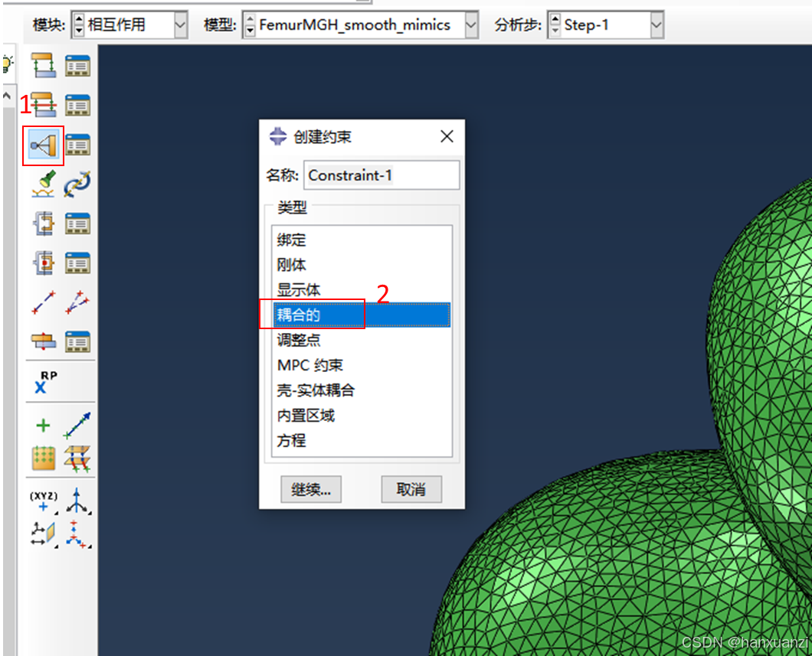Open the Interaction Property Manager
The height and width of the screenshot is (656, 812).
pos(77,105)
